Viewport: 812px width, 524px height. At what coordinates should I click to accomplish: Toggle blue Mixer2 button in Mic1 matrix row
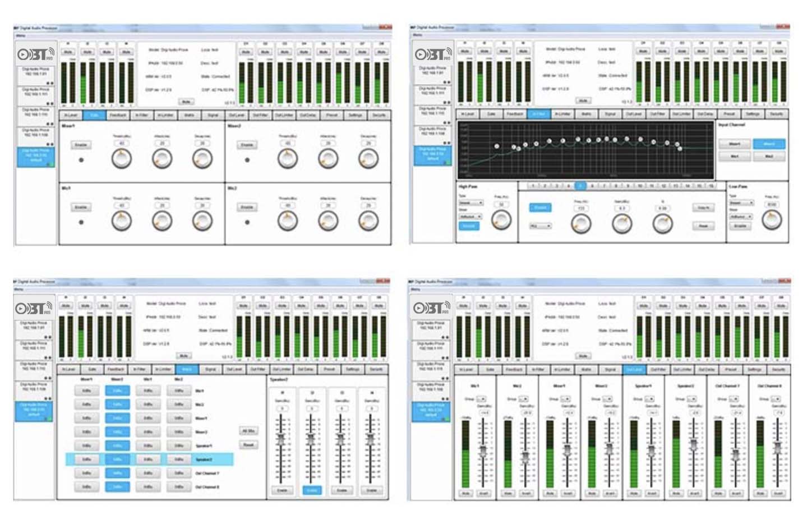117,390
